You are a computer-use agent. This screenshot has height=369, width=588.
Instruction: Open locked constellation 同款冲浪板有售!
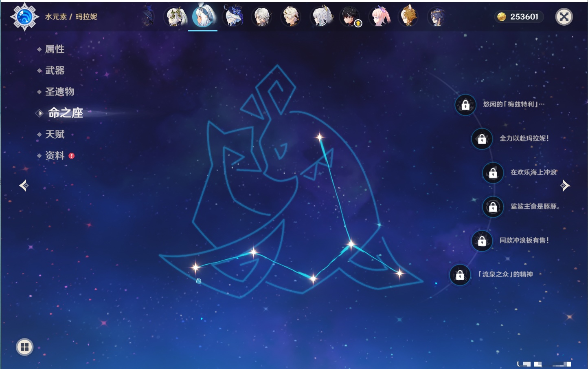point(482,241)
